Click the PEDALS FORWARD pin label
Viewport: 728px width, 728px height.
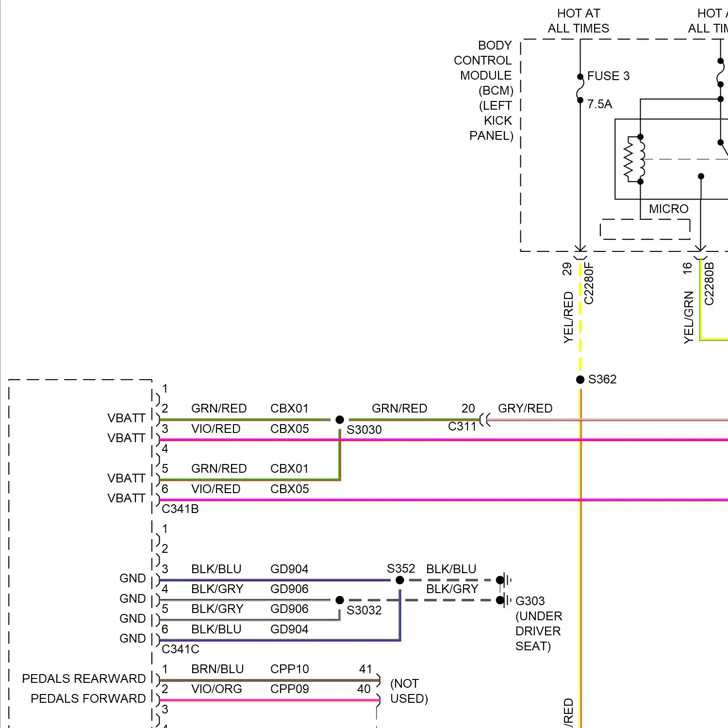coord(88,698)
